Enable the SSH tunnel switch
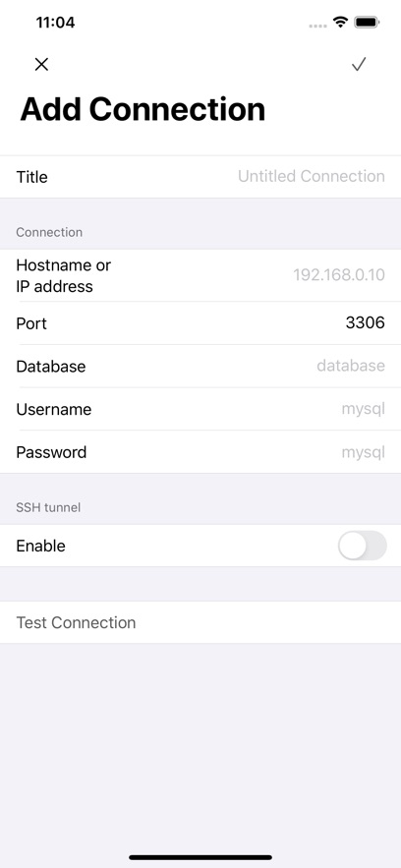 coord(363,546)
